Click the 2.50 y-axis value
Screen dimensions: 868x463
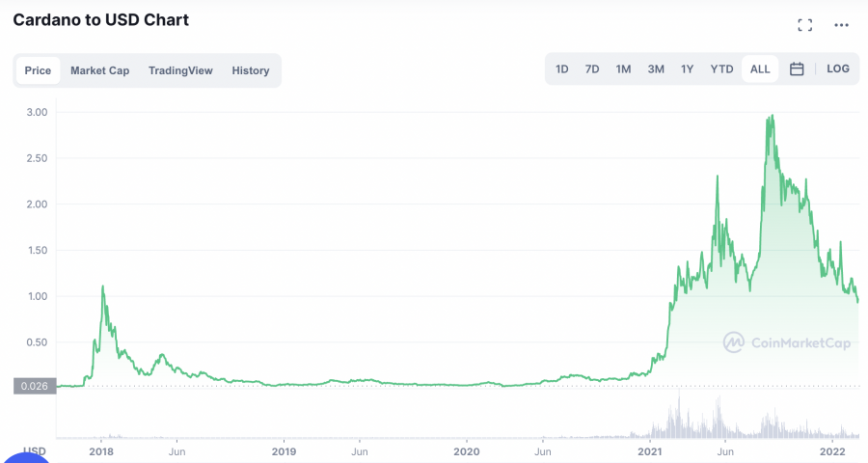coord(37,158)
